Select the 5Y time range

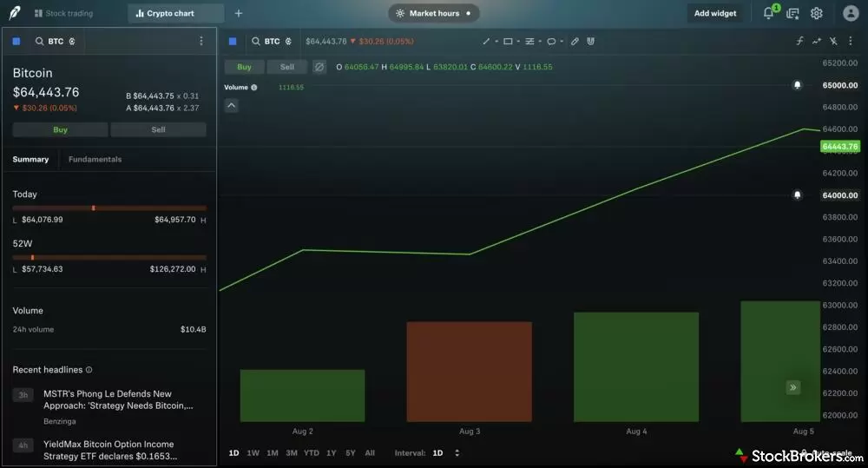point(351,453)
